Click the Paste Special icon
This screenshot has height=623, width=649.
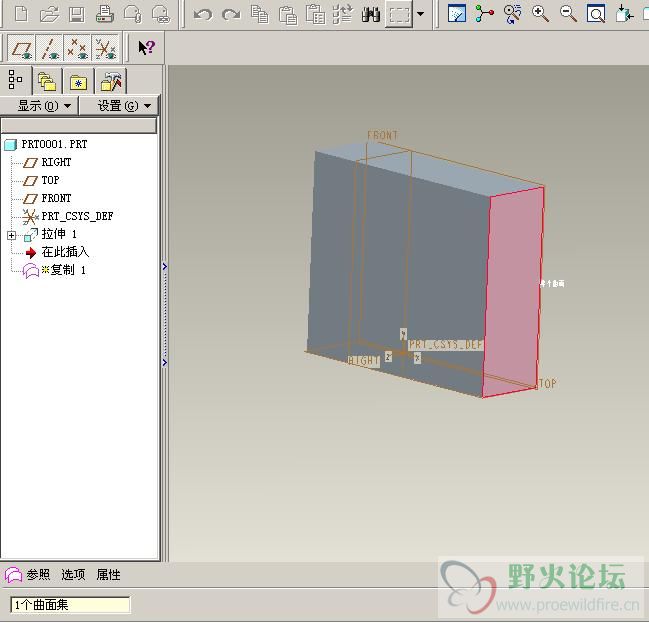pos(315,14)
